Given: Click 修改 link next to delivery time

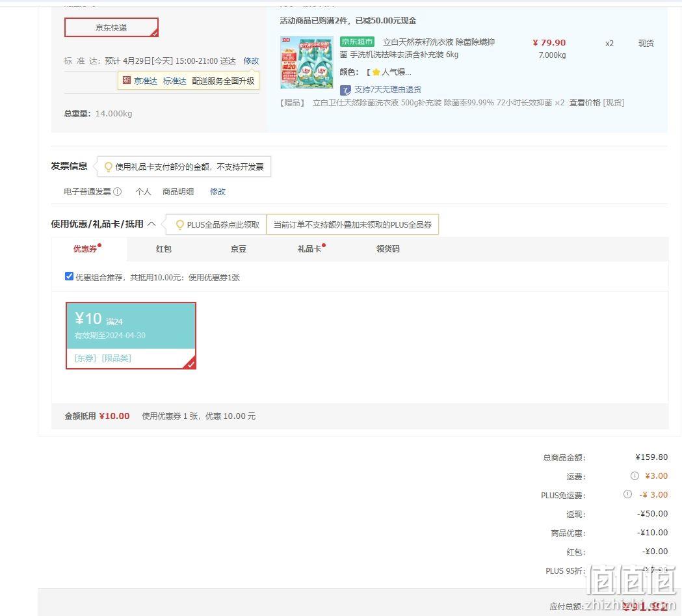Looking at the screenshot, I should click(251, 61).
